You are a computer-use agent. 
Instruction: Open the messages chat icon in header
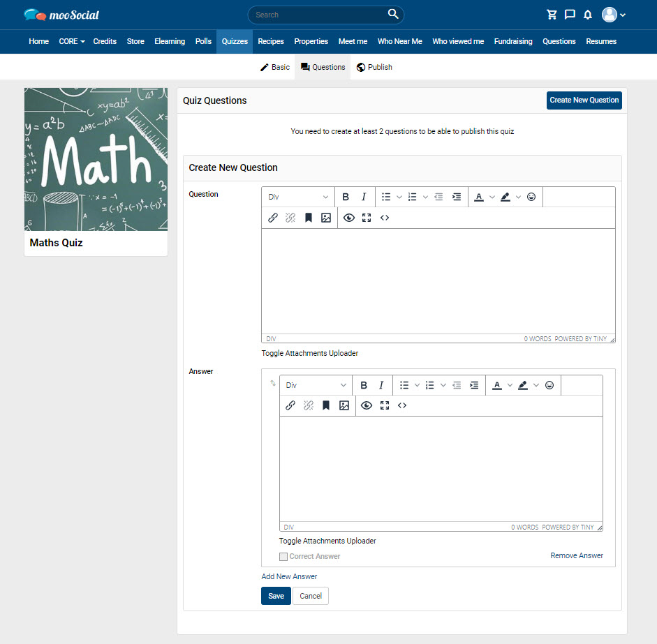(x=570, y=15)
